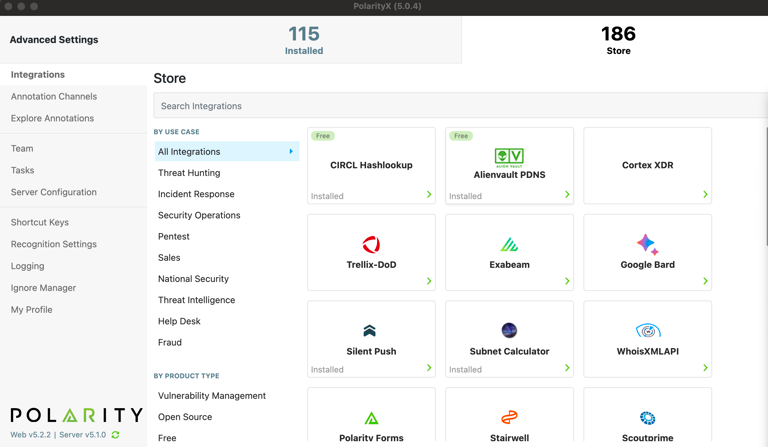This screenshot has width=768, height=447.
Task: Filter by Free product type
Action: pos(167,438)
